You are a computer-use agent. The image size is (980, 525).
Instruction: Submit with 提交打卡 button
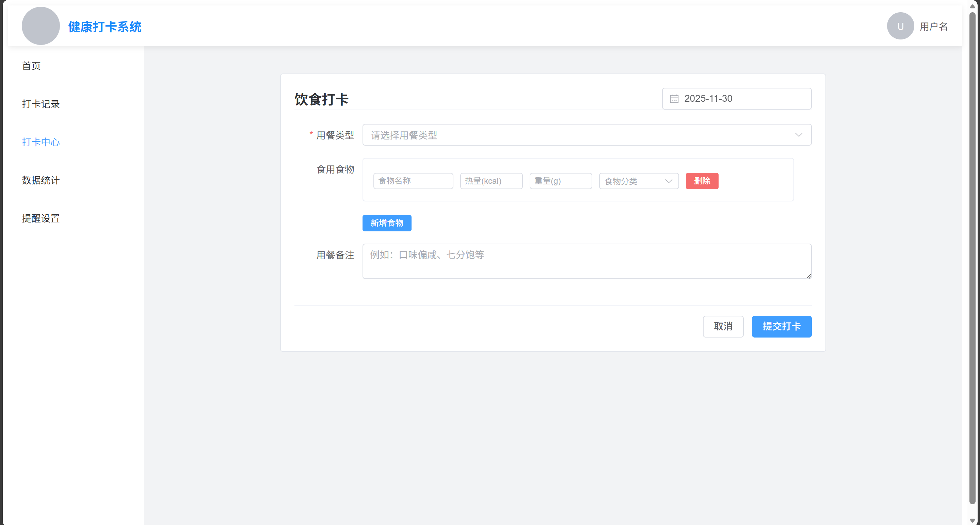(x=781, y=326)
